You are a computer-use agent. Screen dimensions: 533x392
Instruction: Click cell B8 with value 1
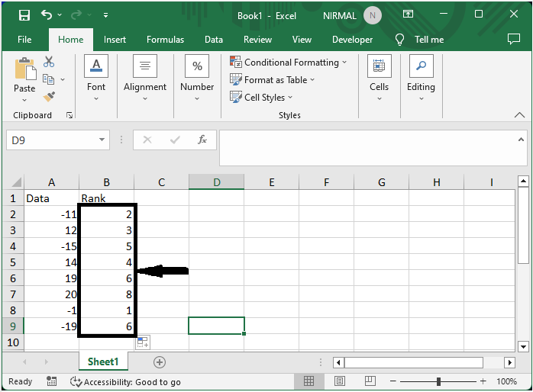coord(106,310)
